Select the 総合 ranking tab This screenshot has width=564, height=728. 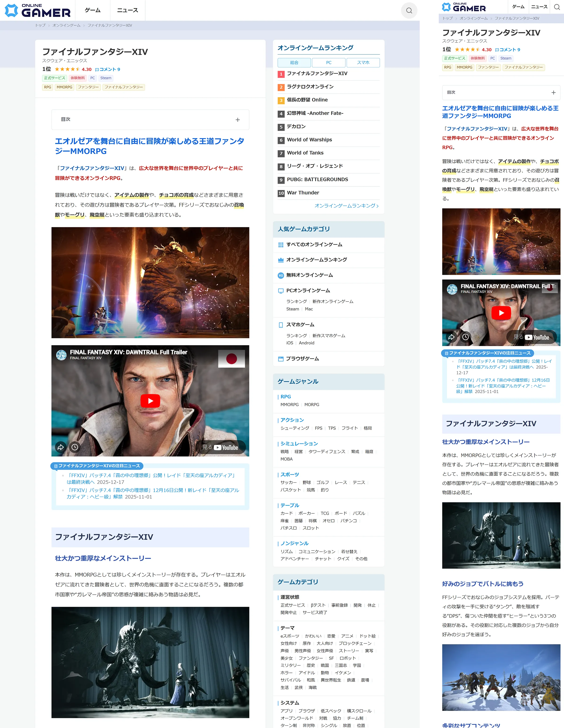click(x=294, y=63)
